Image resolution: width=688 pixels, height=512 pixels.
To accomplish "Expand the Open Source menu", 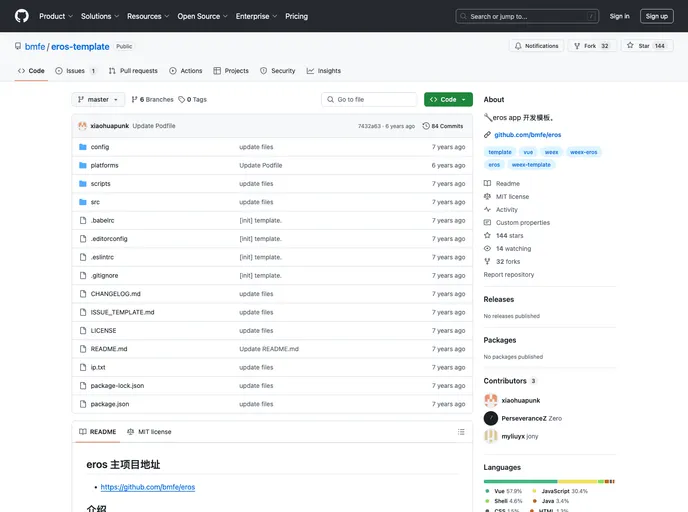I will click(202, 16).
